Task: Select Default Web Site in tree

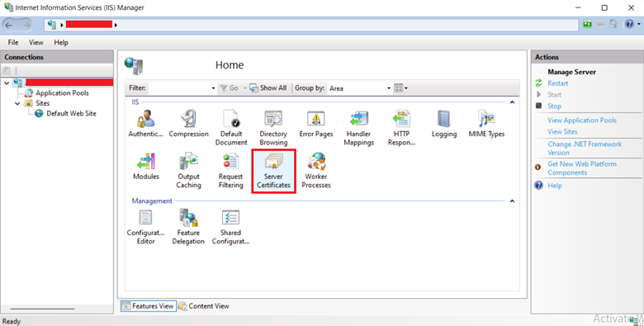Action: coord(72,113)
